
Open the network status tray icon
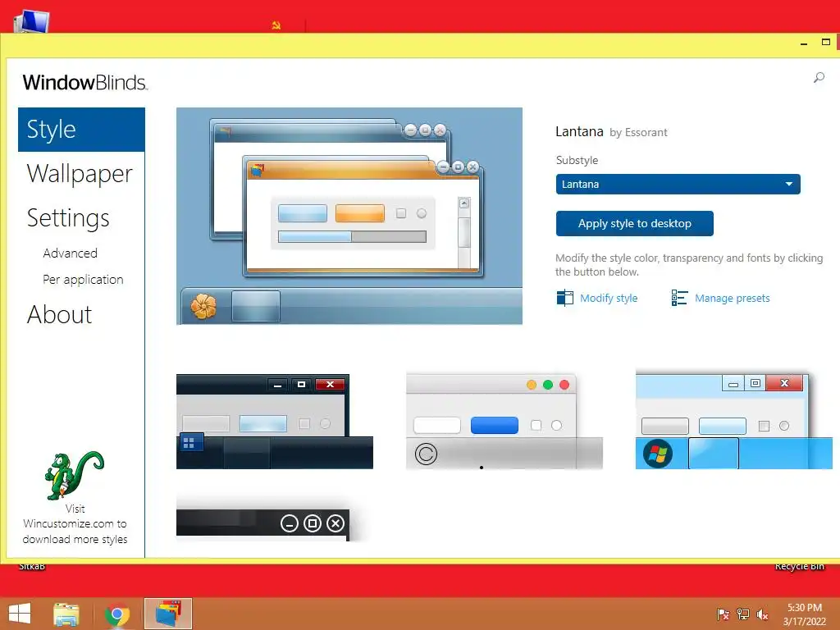click(743, 614)
